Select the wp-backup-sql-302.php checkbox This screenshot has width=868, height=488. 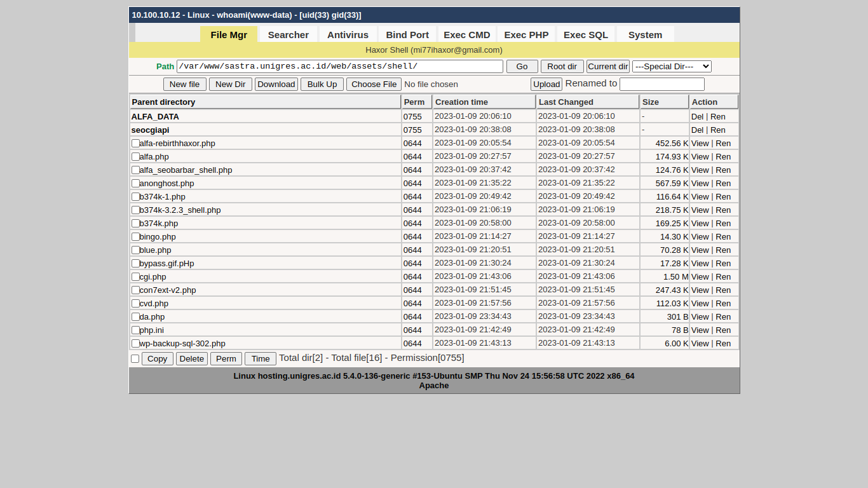click(x=135, y=344)
